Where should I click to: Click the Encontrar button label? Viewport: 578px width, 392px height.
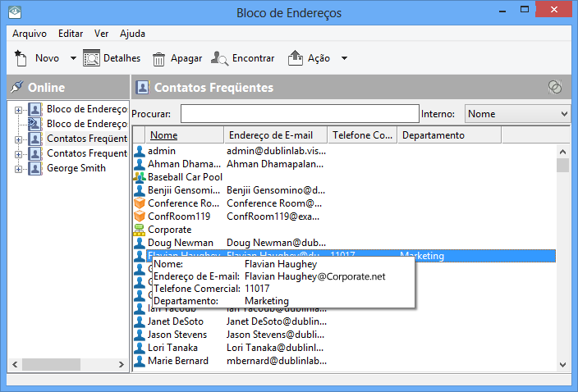click(x=253, y=58)
